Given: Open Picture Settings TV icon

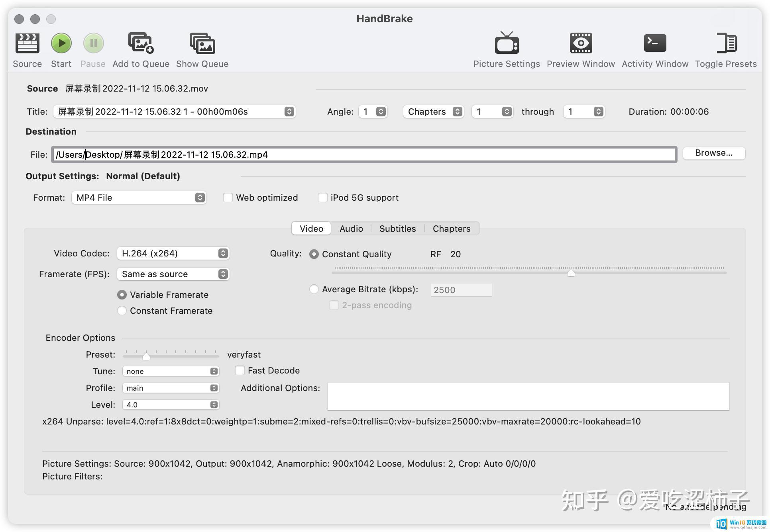Looking at the screenshot, I should [507, 43].
